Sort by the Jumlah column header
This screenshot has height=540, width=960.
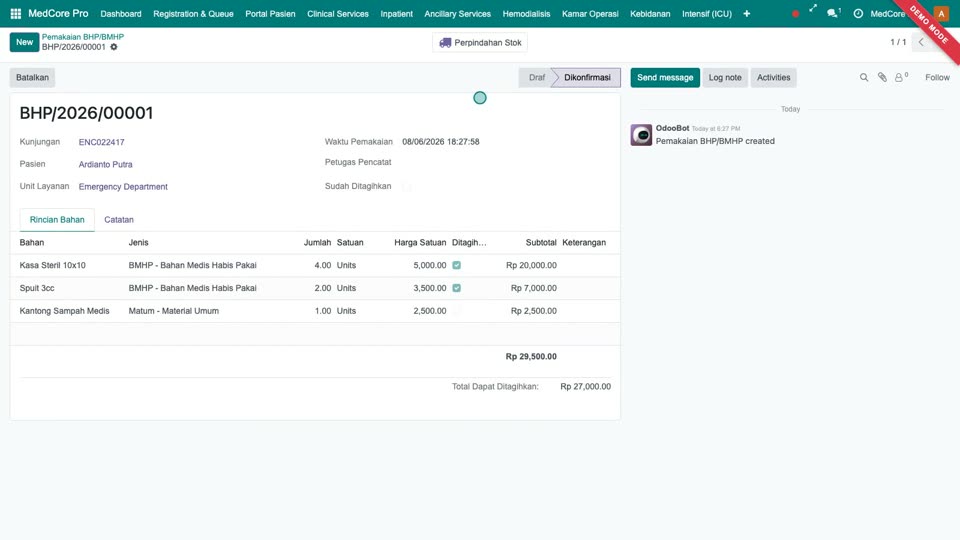[317, 242]
